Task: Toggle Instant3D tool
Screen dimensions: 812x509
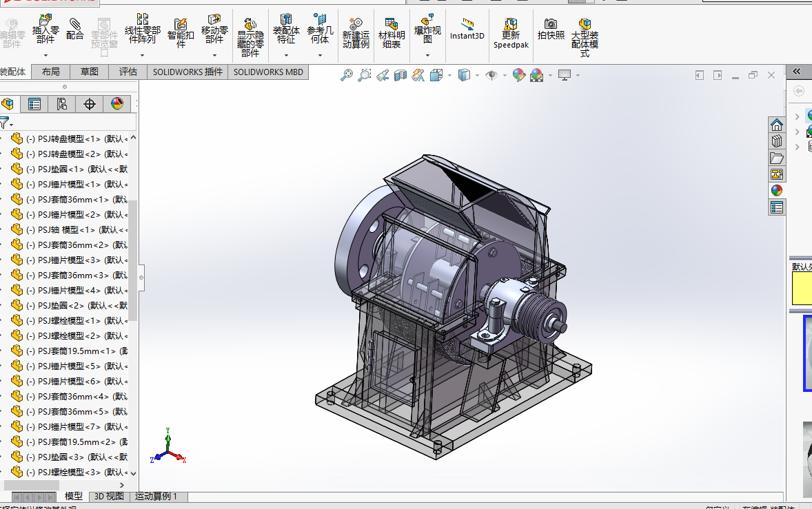Action: point(467,29)
